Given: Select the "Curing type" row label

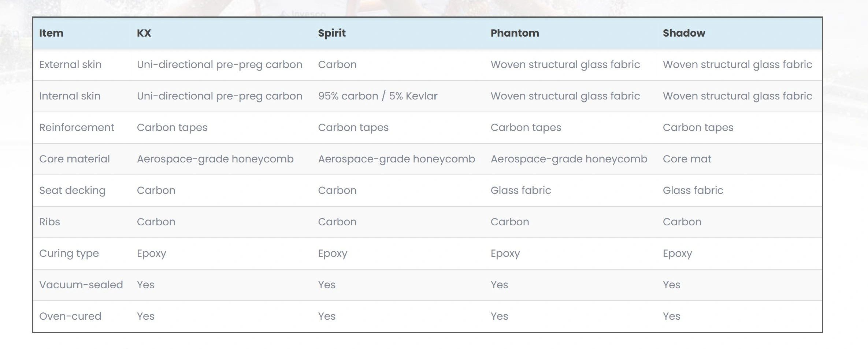Looking at the screenshot, I should click(69, 254).
